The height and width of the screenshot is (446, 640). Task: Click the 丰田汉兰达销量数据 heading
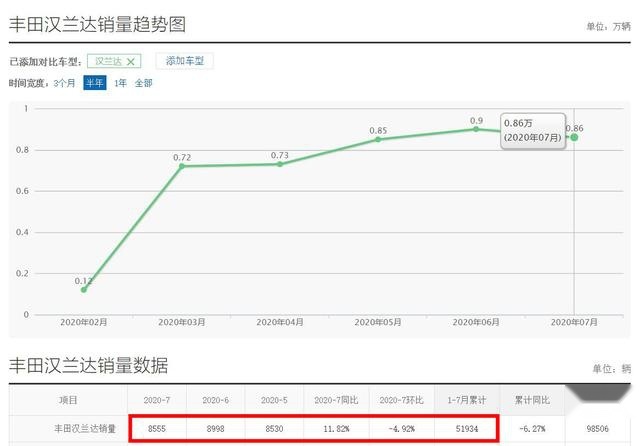(89, 365)
